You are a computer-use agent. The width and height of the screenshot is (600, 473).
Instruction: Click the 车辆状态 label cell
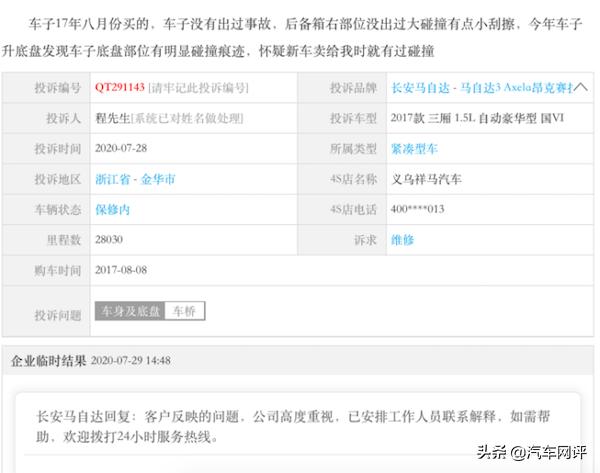pos(46,209)
